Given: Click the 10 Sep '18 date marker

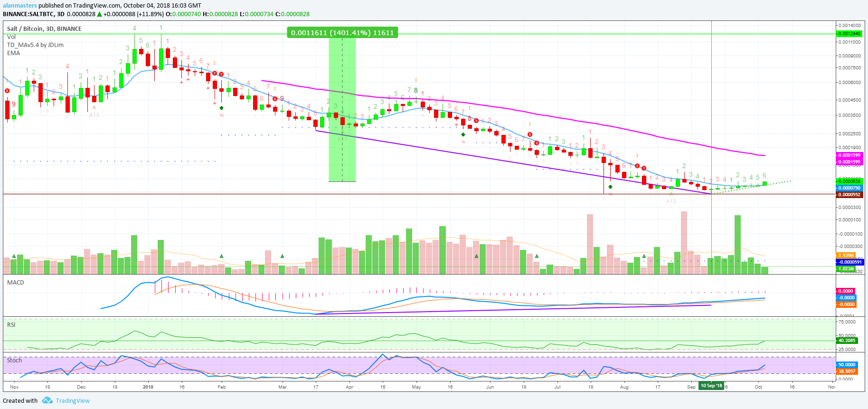Looking at the screenshot, I should [x=711, y=385].
